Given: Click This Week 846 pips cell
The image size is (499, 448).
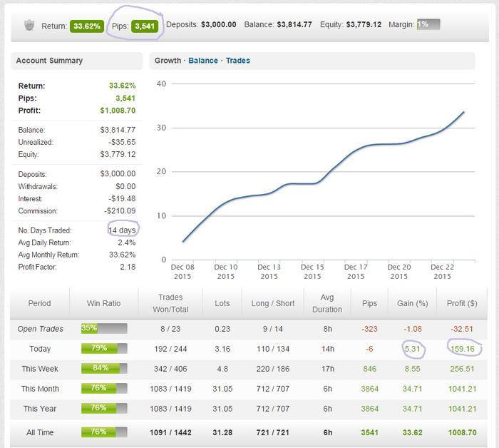Looking at the screenshot, I should tap(369, 369).
